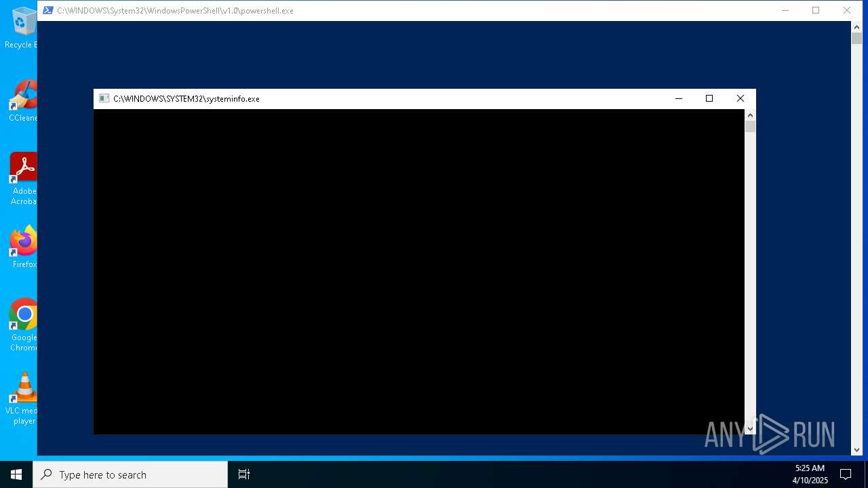Maximize the systeminfo.exe window

709,98
